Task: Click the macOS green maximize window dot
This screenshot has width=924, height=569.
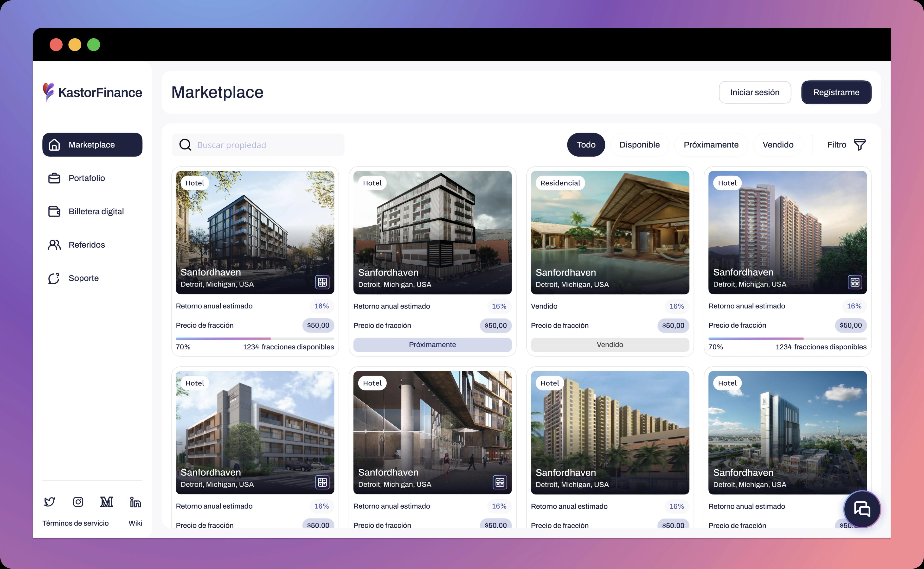Action: pyautogui.click(x=94, y=45)
